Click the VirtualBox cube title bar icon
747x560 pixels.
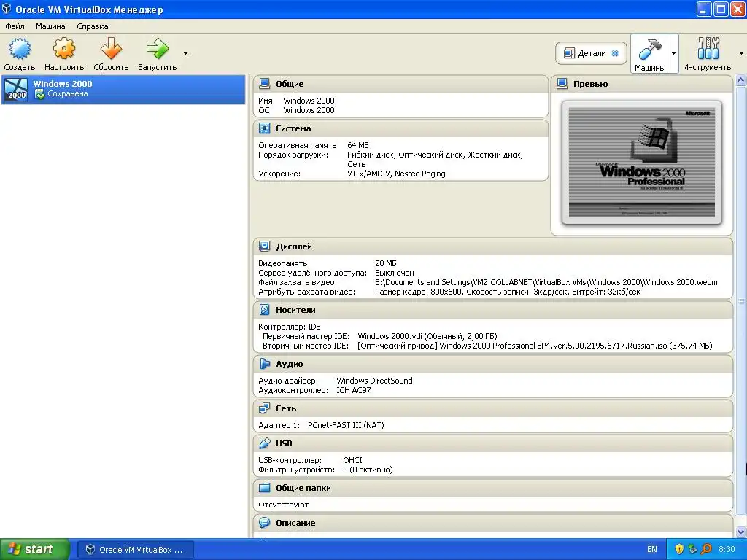(6, 9)
